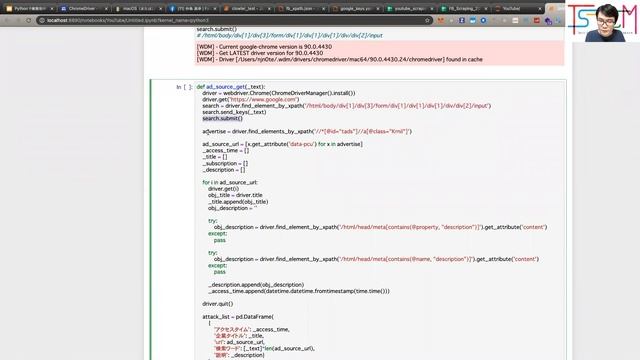Click the browser forward arrow
This screenshot has width=640, height=360.
tap(18, 20)
